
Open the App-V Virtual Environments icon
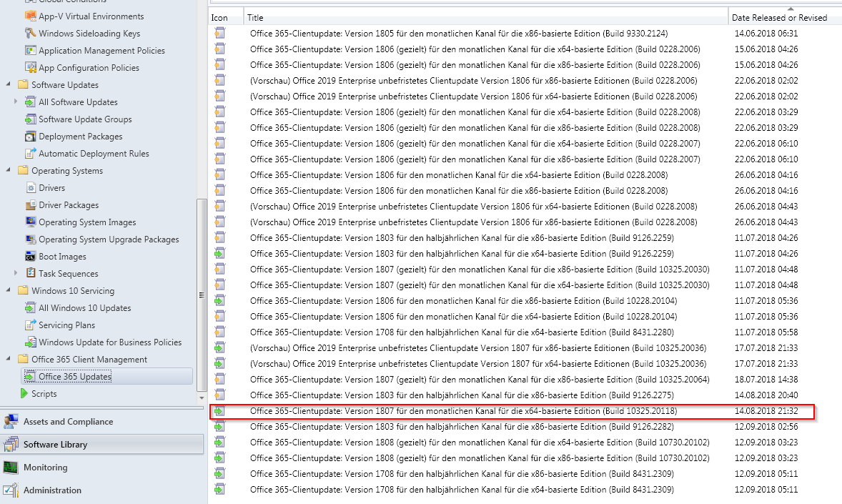[x=31, y=16]
